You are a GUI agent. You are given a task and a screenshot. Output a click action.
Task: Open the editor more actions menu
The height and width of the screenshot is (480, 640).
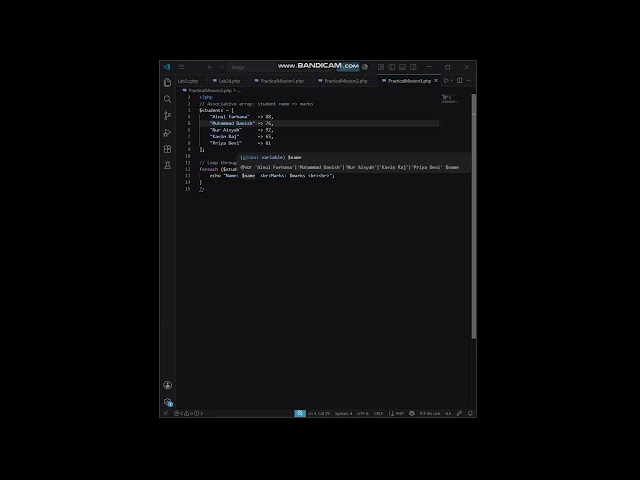coord(469,81)
